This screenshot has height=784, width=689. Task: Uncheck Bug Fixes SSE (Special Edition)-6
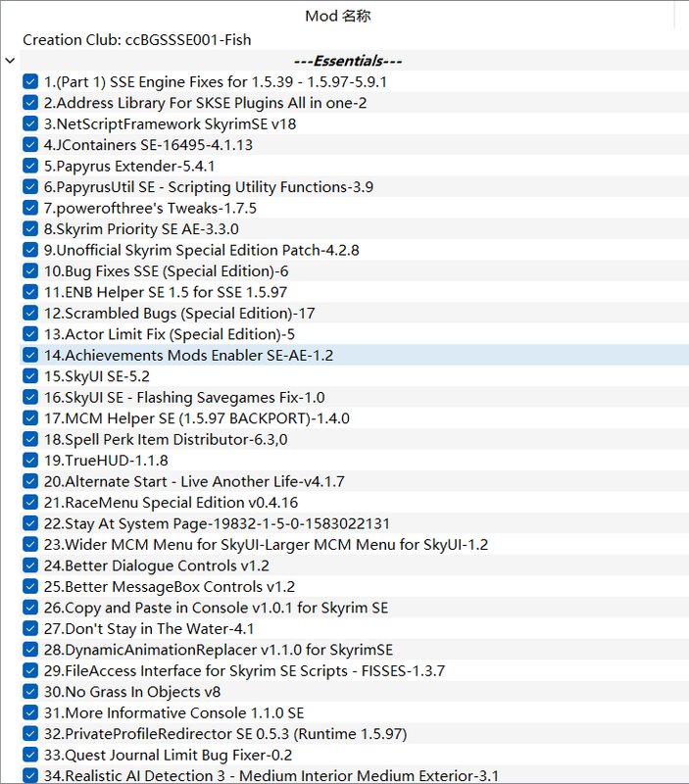point(30,270)
